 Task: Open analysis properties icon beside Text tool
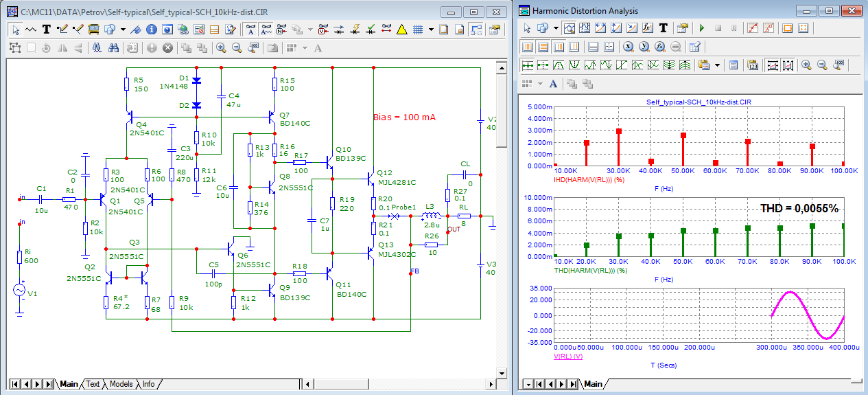(681, 28)
